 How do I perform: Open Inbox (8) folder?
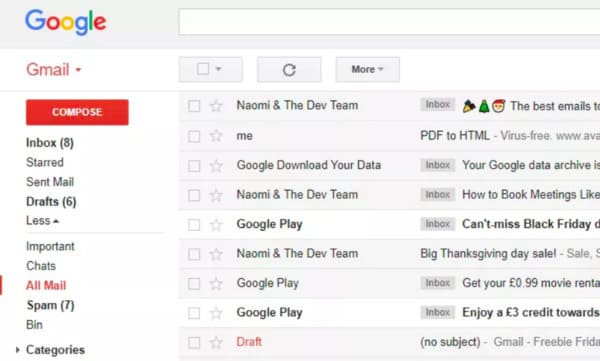tap(50, 143)
